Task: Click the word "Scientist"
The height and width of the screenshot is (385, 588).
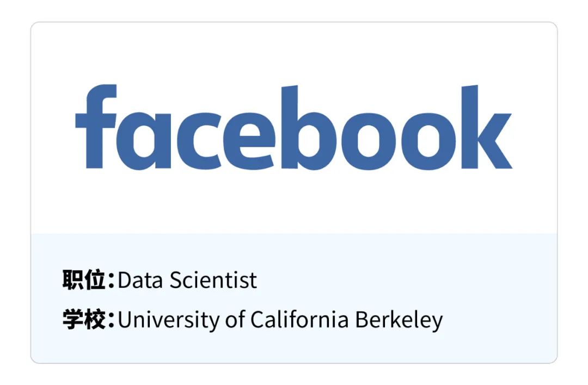Action: point(213,280)
